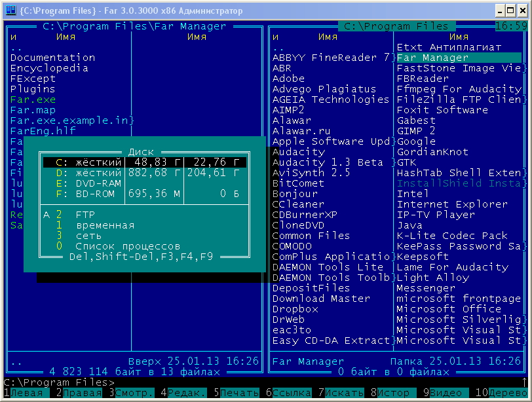Screen dimensions: 532x402
Task: Click the 8 Истор function key button
Action: [x=393, y=393]
